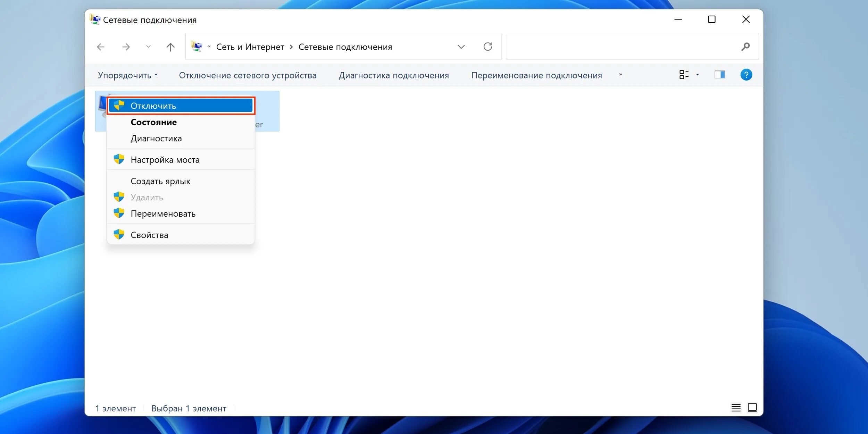868x434 pixels.
Task: Click the Back navigation arrow
Action: click(101, 47)
